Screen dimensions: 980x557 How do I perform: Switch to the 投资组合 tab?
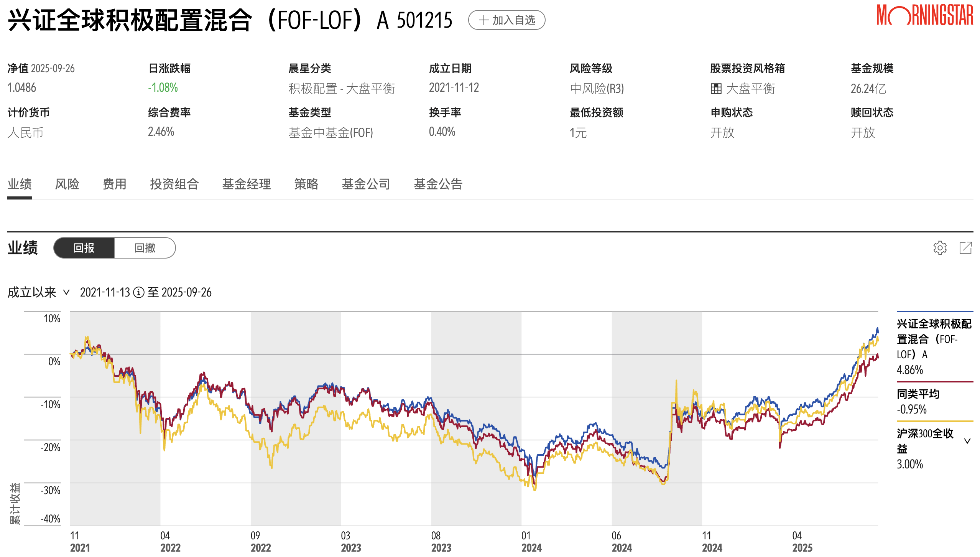[174, 184]
